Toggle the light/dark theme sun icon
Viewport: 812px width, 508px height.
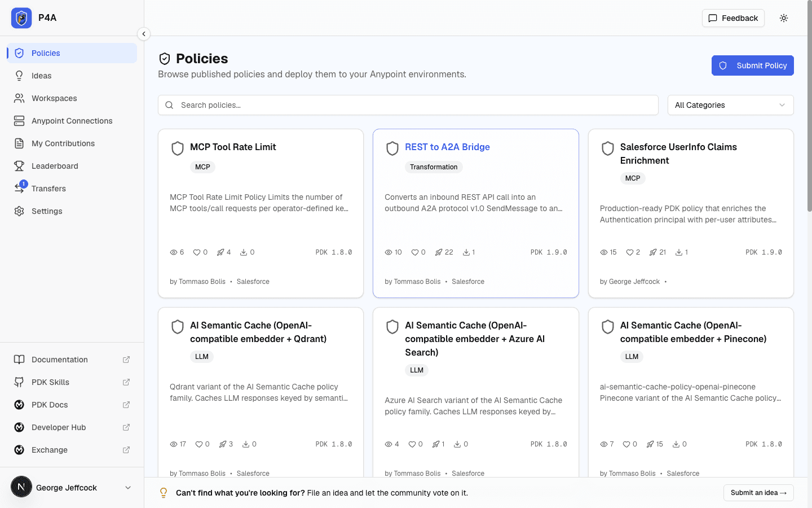(x=784, y=18)
